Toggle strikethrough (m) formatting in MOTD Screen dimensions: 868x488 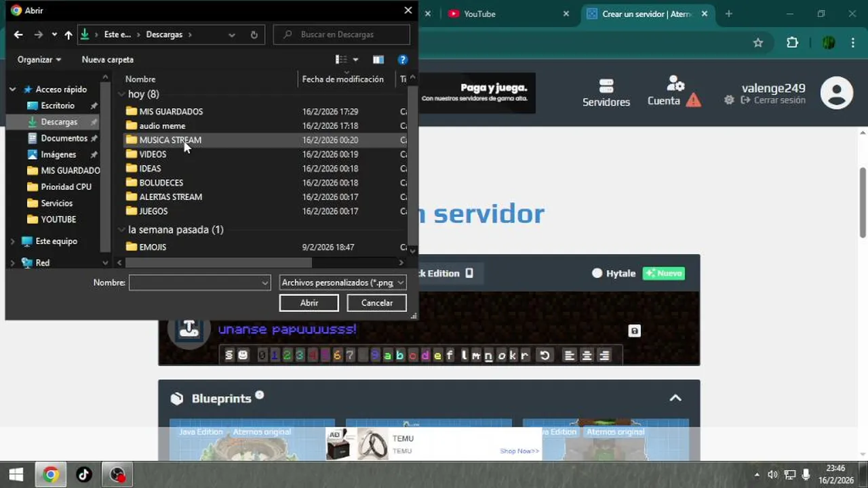point(477,355)
